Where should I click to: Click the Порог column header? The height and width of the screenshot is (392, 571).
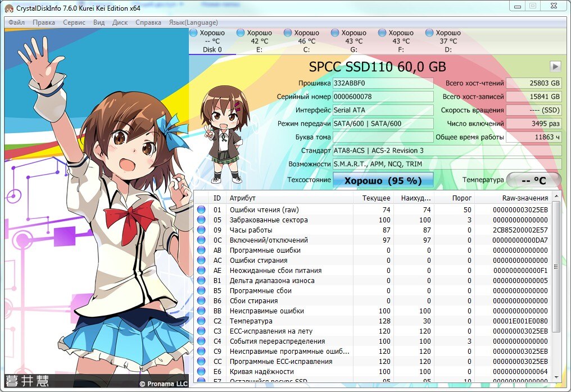coord(455,198)
